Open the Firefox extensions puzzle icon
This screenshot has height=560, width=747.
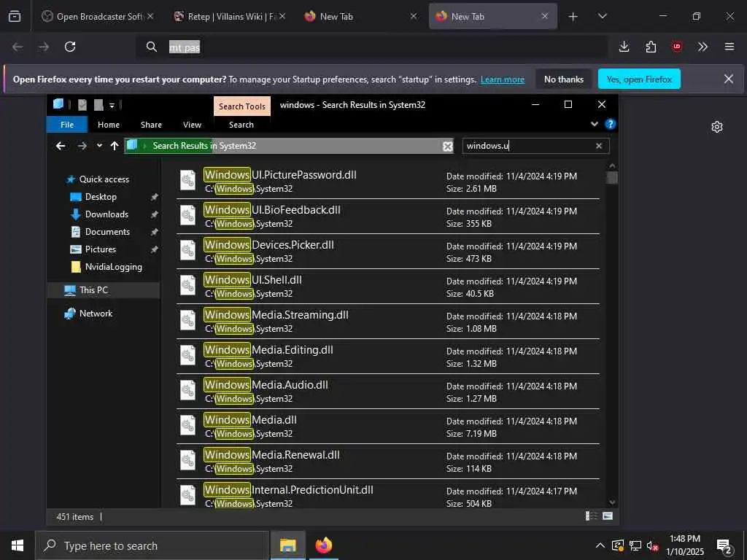[x=651, y=47]
